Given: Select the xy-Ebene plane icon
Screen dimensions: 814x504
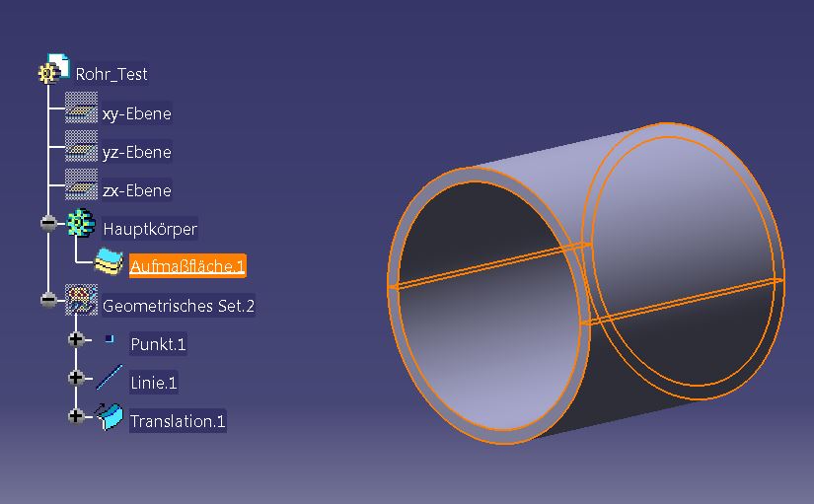Looking at the screenshot, I should 81,108.
